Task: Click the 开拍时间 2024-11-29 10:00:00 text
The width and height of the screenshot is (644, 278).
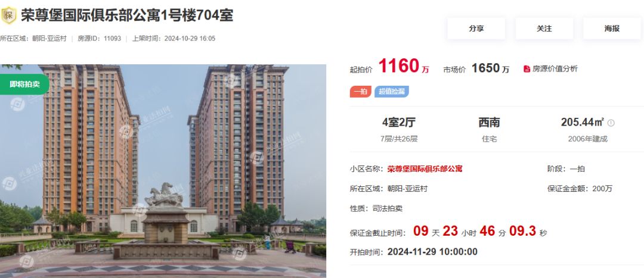Action: [x=414, y=252]
